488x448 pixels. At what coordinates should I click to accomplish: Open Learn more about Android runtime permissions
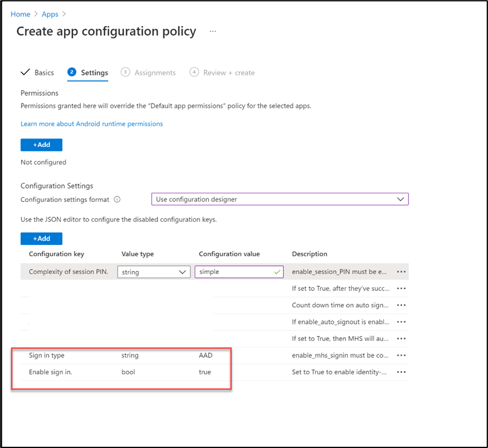91,124
